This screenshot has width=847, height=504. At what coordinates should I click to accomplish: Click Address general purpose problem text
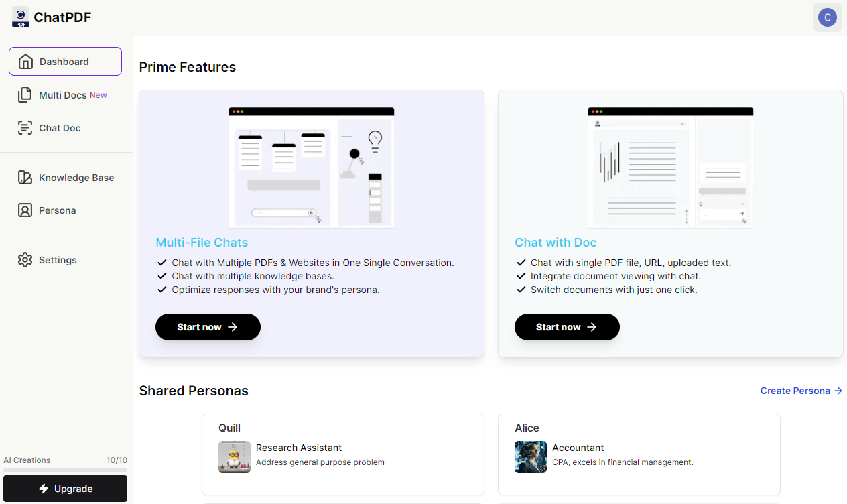pyautogui.click(x=320, y=462)
